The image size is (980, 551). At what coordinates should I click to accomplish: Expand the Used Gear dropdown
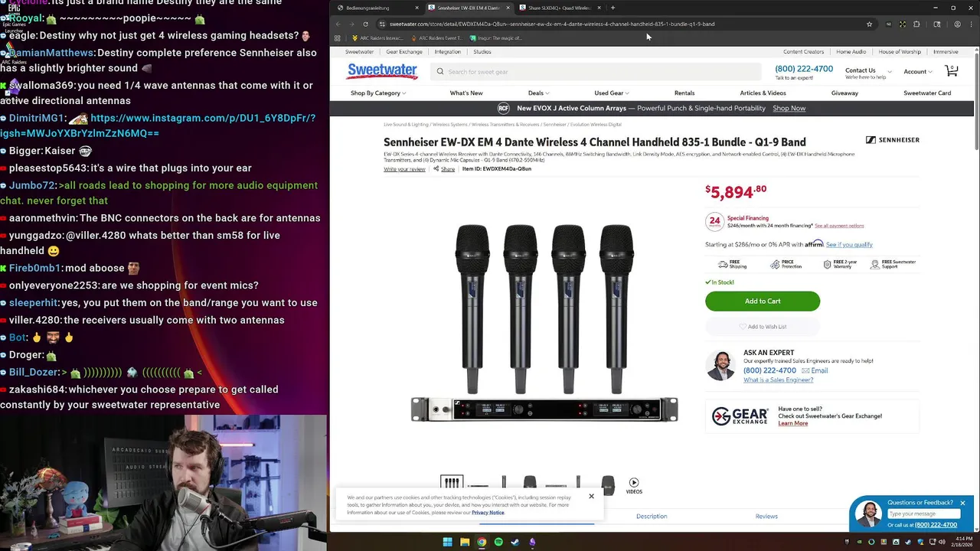(x=612, y=93)
